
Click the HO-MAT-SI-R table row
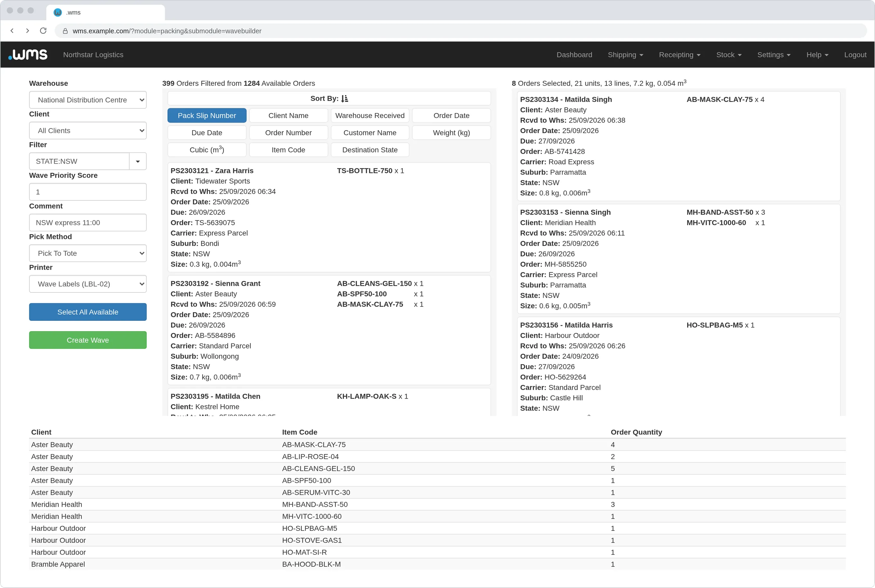pyautogui.click(x=437, y=552)
